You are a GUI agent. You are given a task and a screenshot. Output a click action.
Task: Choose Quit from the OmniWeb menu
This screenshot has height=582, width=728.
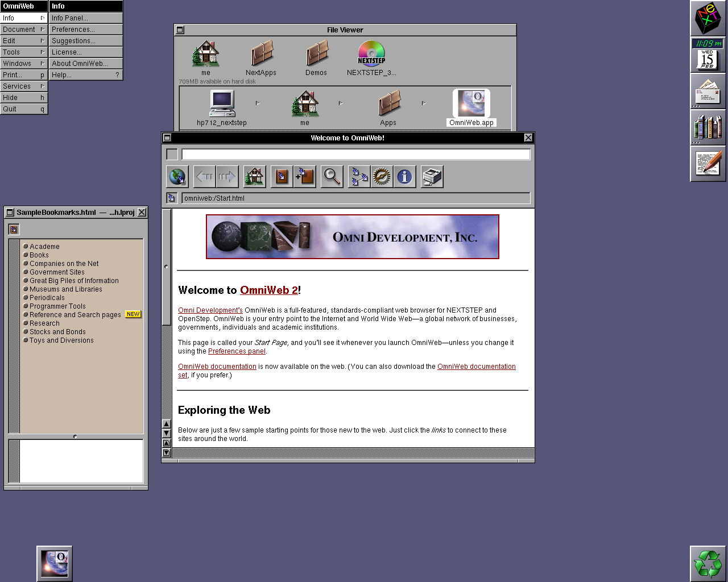pyautogui.click(x=24, y=109)
